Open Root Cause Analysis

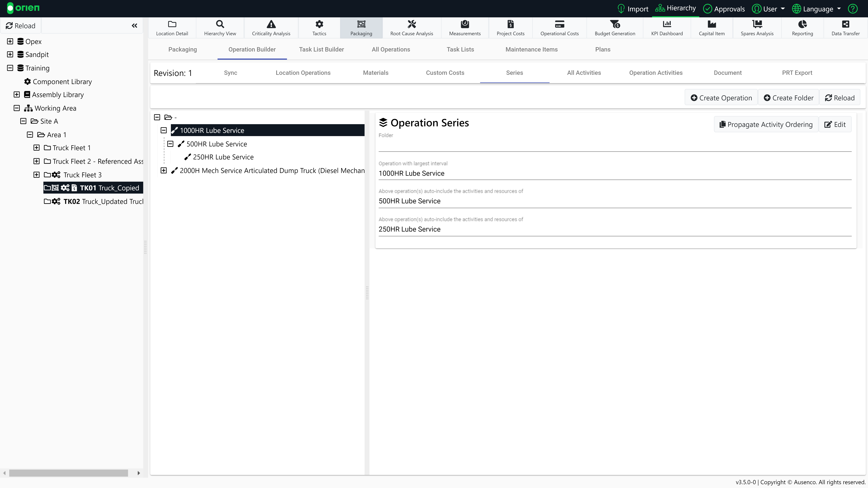(x=411, y=28)
